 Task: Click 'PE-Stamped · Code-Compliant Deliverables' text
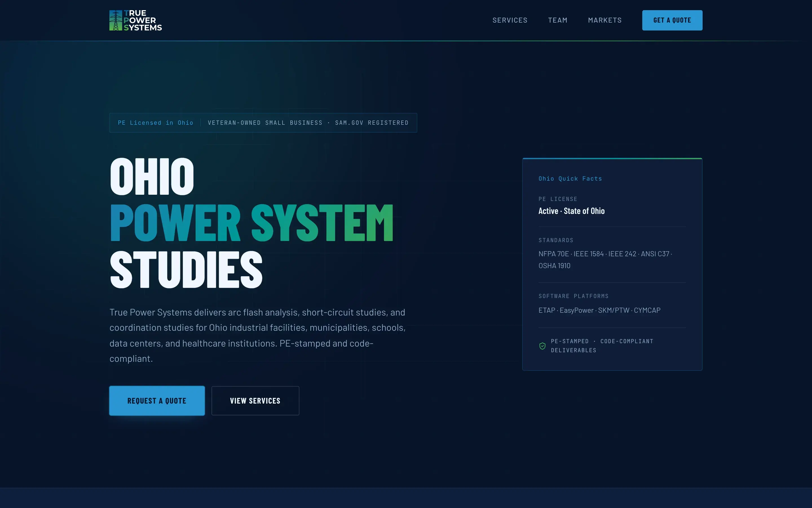click(602, 346)
